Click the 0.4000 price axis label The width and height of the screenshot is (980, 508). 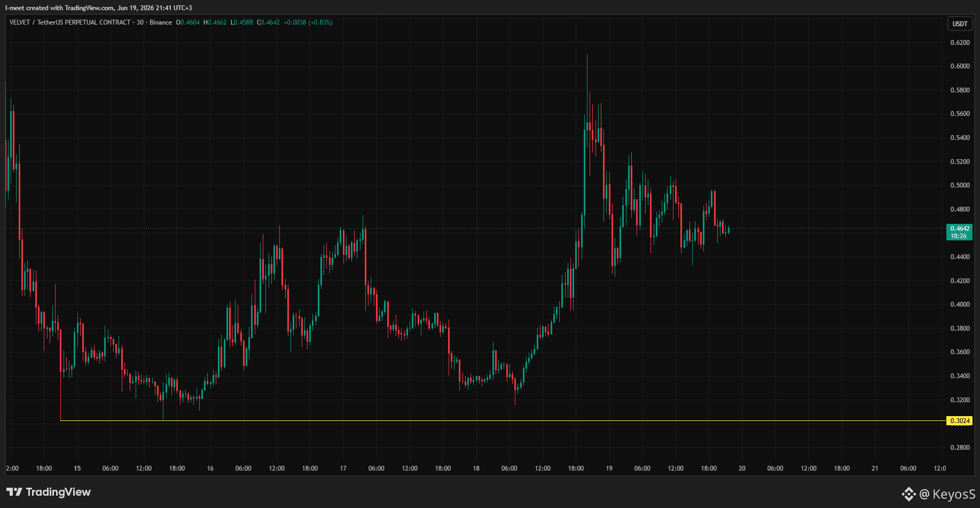pos(960,304)
